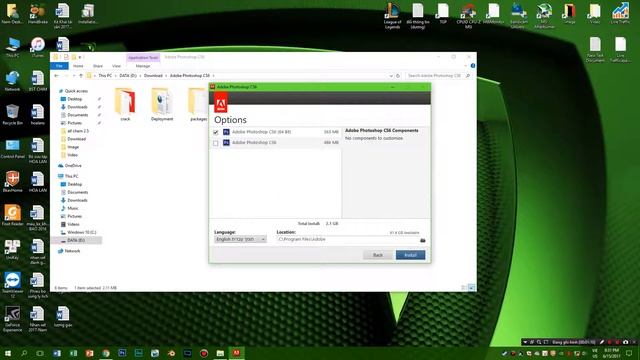Select Quick access in navigation pane
Viewport: 640px width, 360px height.
76,91
